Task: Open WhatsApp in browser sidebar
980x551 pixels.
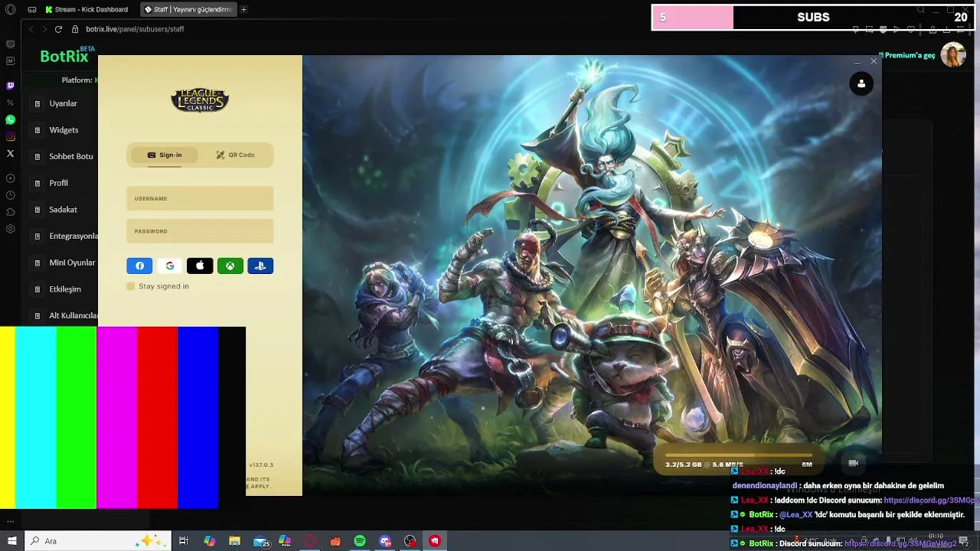Action: click(x=10, y=119)
